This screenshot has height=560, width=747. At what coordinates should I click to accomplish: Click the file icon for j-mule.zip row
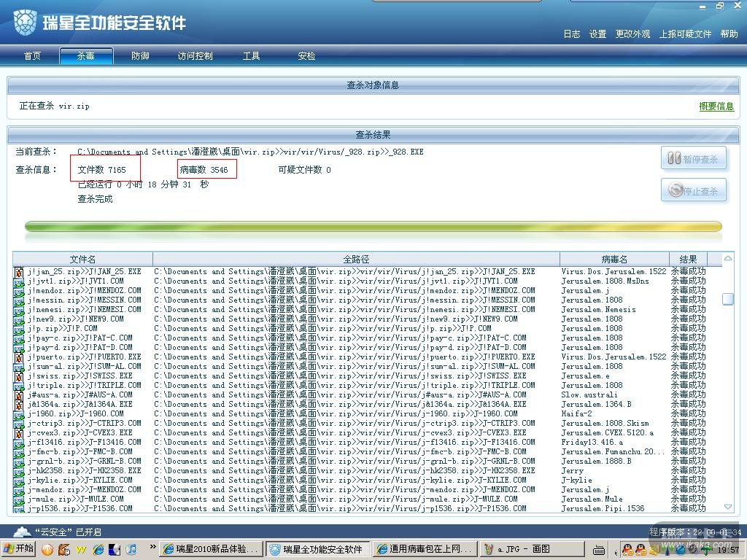[x=18, y=499]
